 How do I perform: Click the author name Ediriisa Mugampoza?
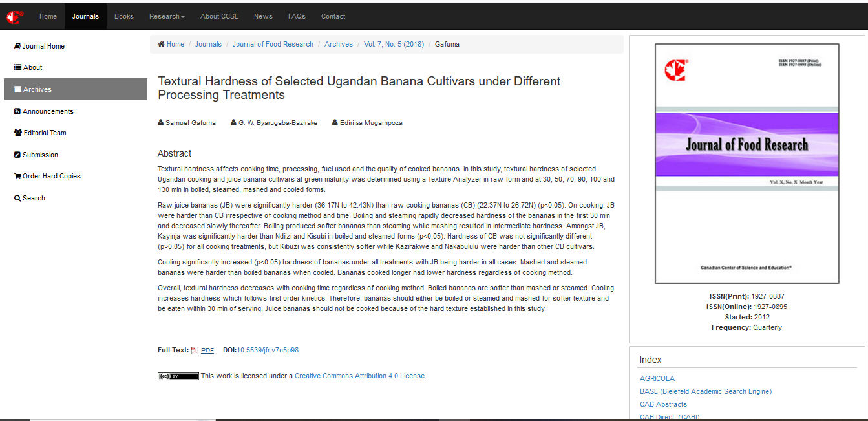[371, 122]
